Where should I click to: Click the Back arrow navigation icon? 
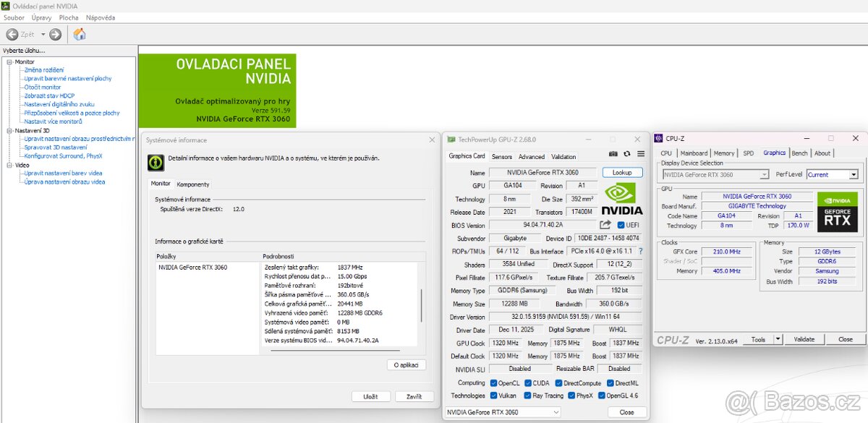point(12,34)
